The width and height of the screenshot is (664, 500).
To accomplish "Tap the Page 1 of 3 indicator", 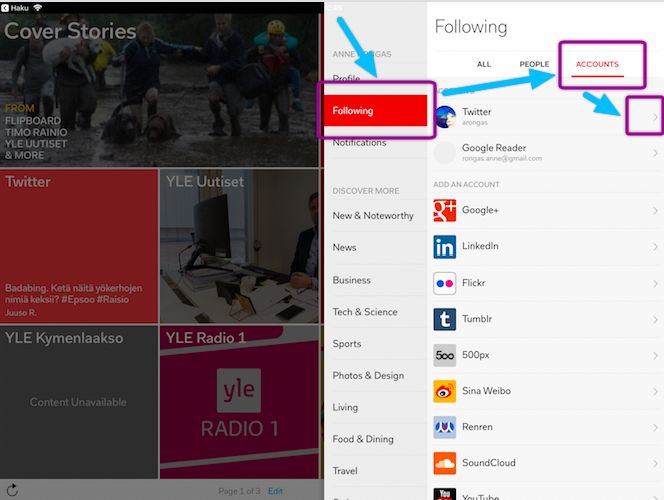I will click(x=239, y=491).
